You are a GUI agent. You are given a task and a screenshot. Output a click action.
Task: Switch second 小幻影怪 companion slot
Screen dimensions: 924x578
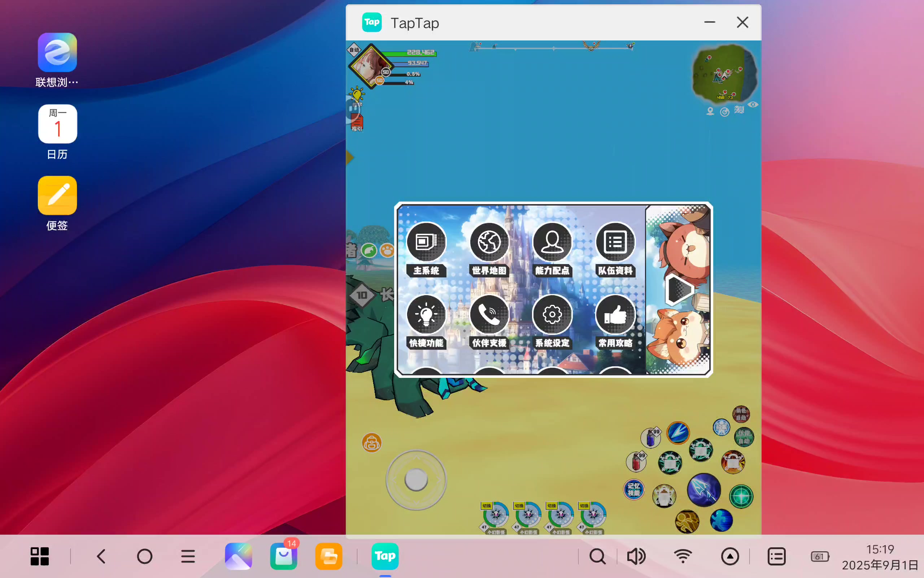click(527, 517)
